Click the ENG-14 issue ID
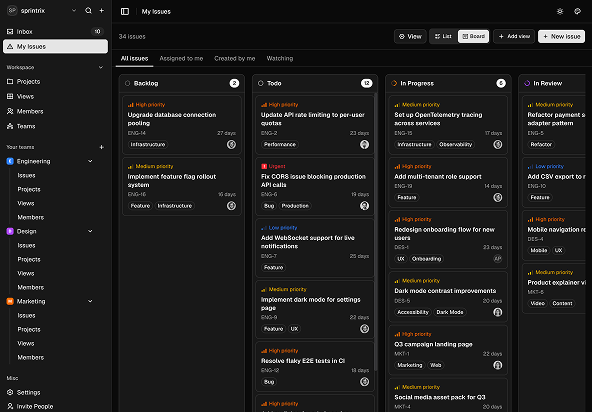The height and width of the screenshot is (412, 592). (x=137, y=133)
